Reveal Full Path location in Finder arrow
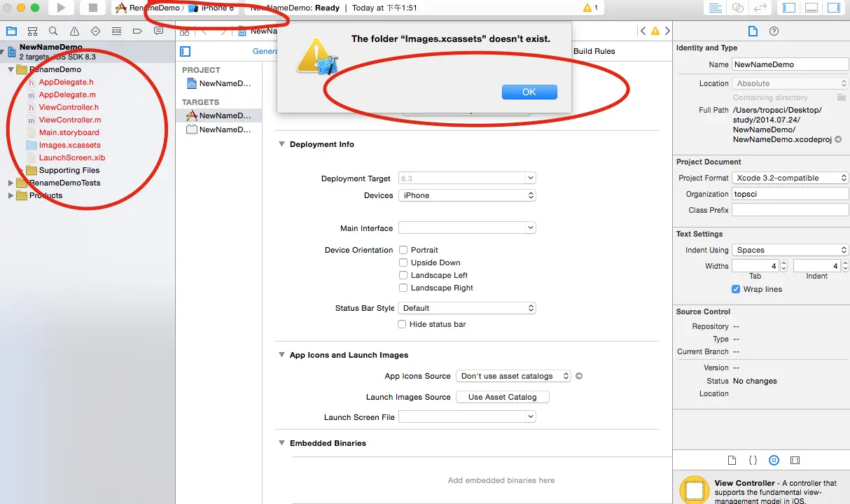 (x=838, y=139)
